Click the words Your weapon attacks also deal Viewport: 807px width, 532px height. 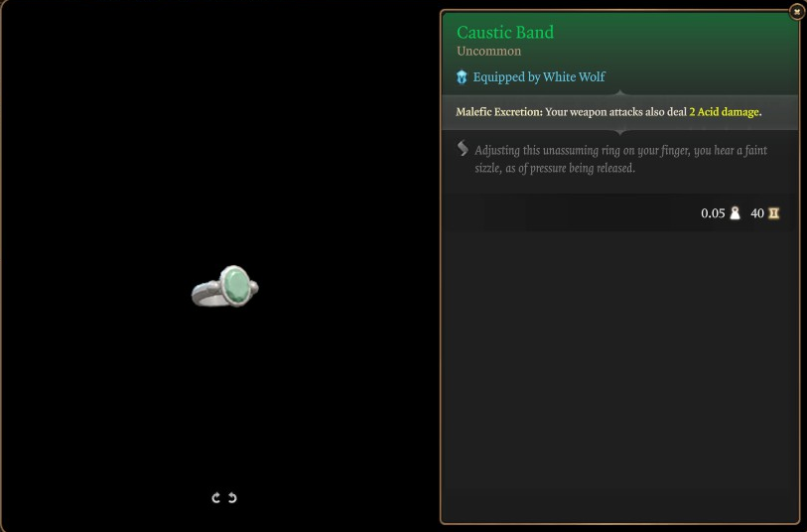click(x=615, y=111)
